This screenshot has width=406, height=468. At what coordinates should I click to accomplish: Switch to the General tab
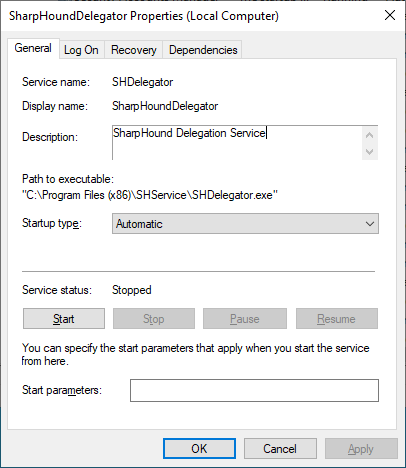click(33, 48)
